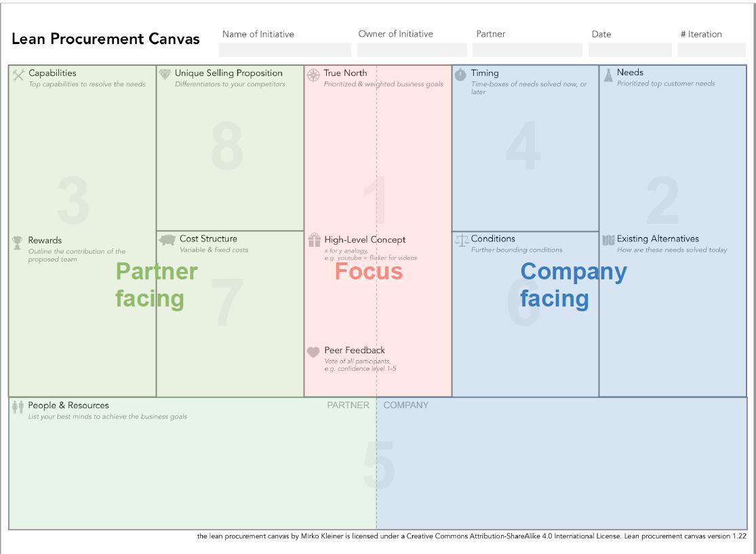Screen dimensions: 756x554
Task: Click the Unique Selling Proposition diamond icon
Action: (165, 74)
